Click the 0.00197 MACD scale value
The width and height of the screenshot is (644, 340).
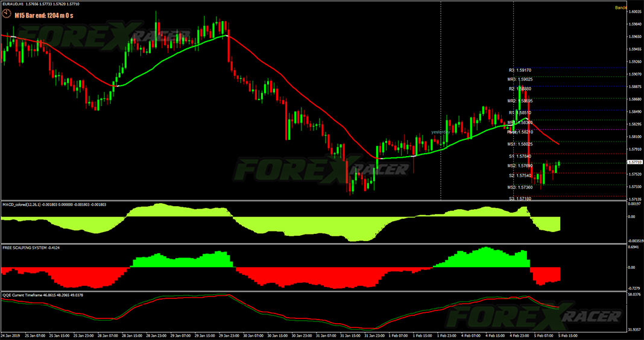(x=636, y=204)
